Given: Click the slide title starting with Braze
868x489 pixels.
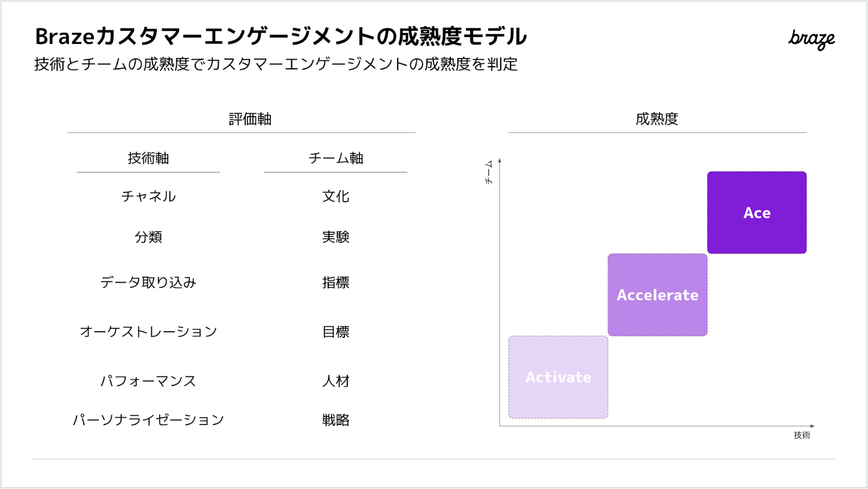Looking at the screenshot, I should 280,37.
